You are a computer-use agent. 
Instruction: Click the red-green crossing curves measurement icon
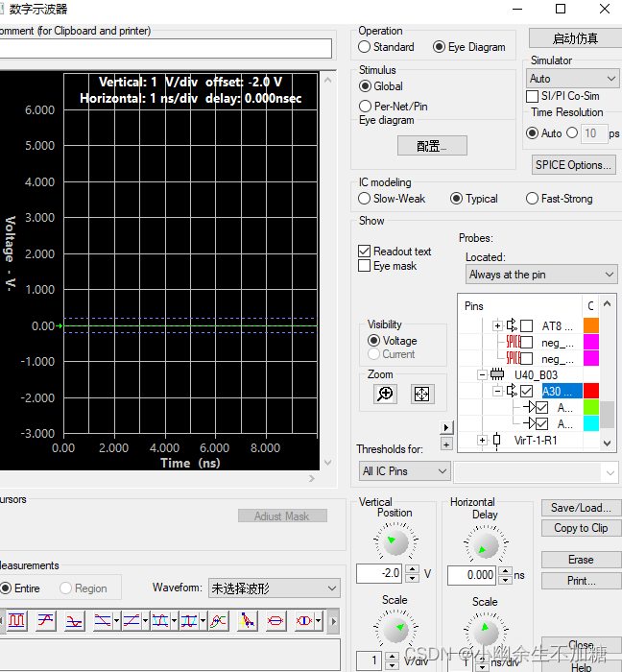point(218,620)
